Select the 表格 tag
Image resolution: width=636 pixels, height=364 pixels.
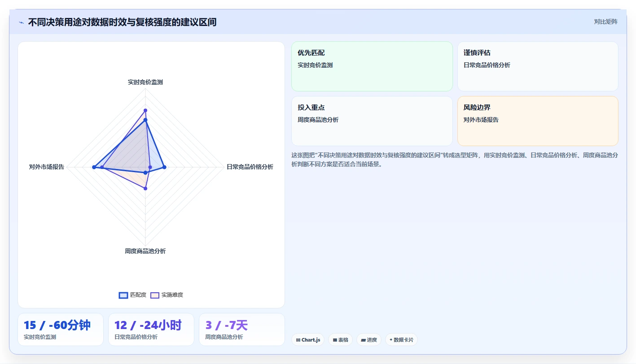click(341, 340)
